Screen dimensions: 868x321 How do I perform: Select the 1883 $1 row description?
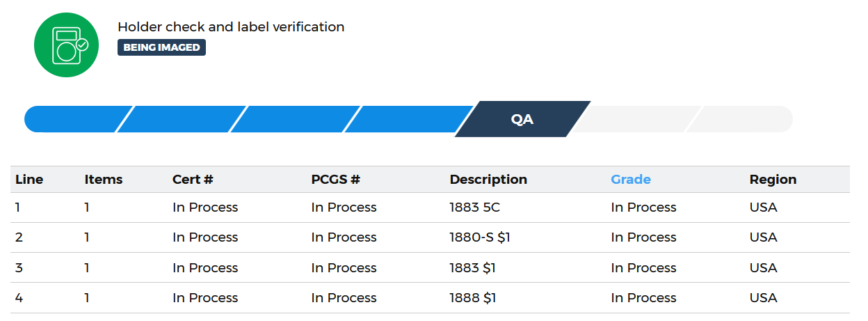point(472,268)
